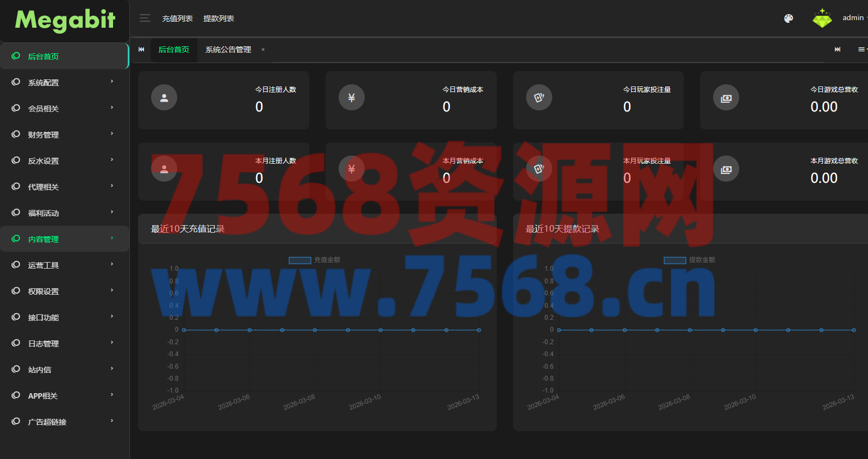The height and width of the screenshot is (459, 868).
Task: Expand the 代理相关 sidebar menu
Action: 64,187
